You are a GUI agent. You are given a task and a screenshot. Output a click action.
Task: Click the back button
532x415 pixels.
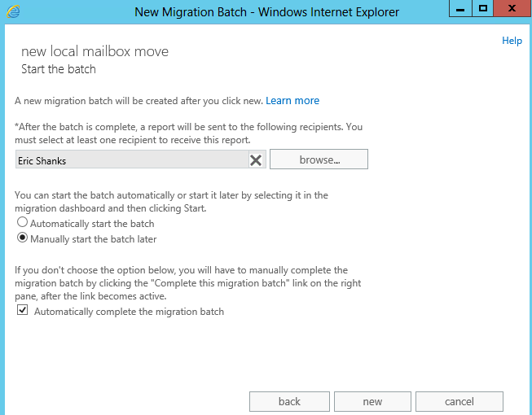[289, 401]
